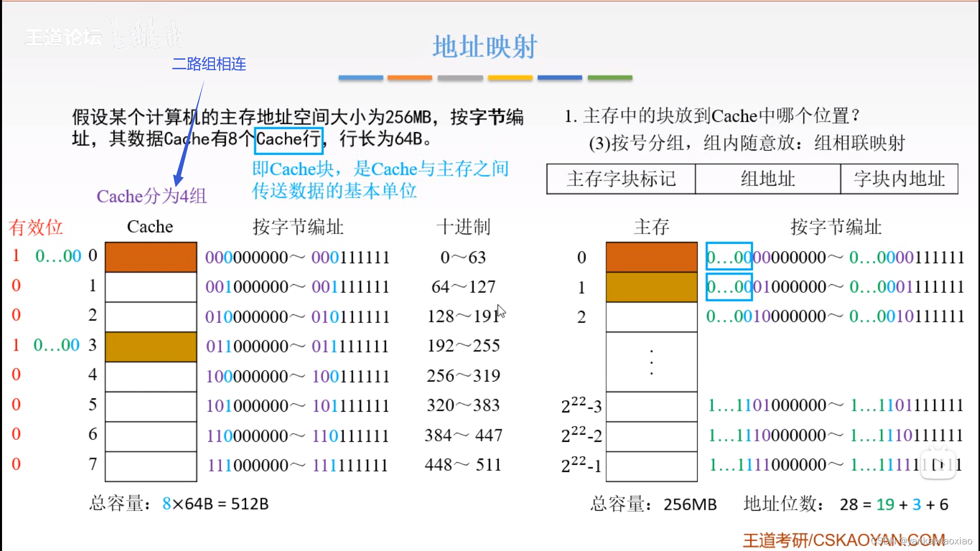This screenshot has width=980, height=551.
Task: Click the 十进制 column header
Action: click(463, 227)
